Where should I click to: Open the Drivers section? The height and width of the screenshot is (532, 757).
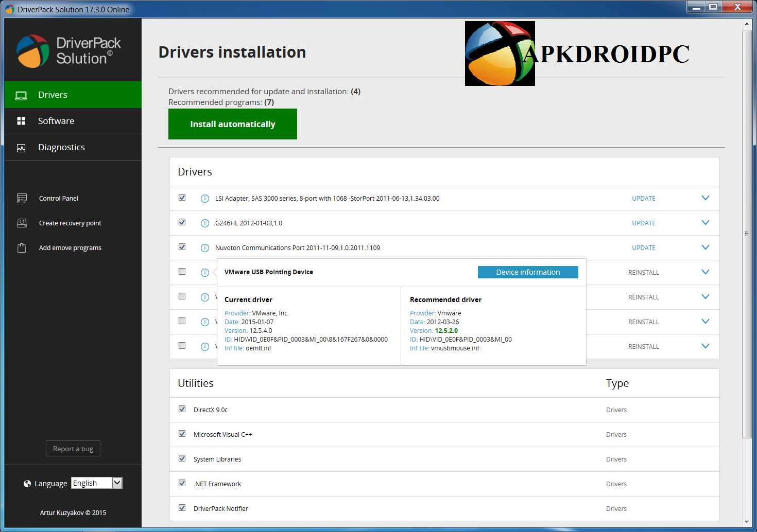click(x=73, y=95)
